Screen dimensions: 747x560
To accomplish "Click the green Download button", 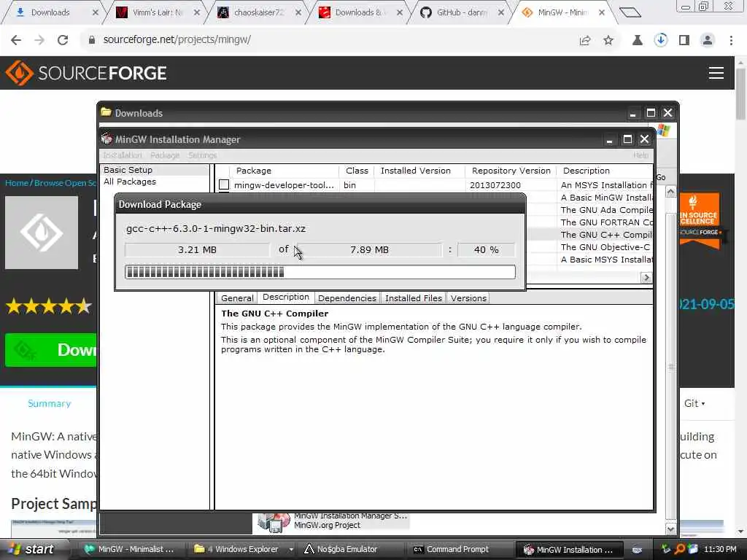I will [x=50, y=350].
